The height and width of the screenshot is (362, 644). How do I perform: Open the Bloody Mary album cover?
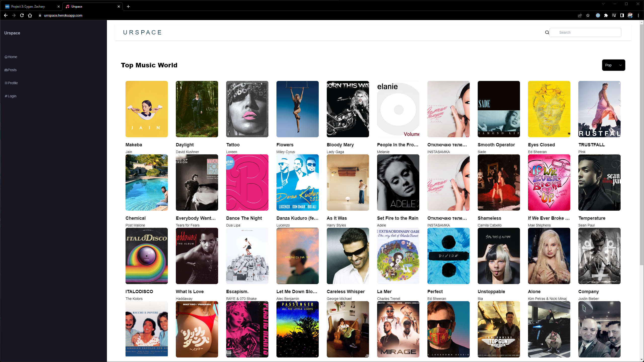tap(348, 109)
